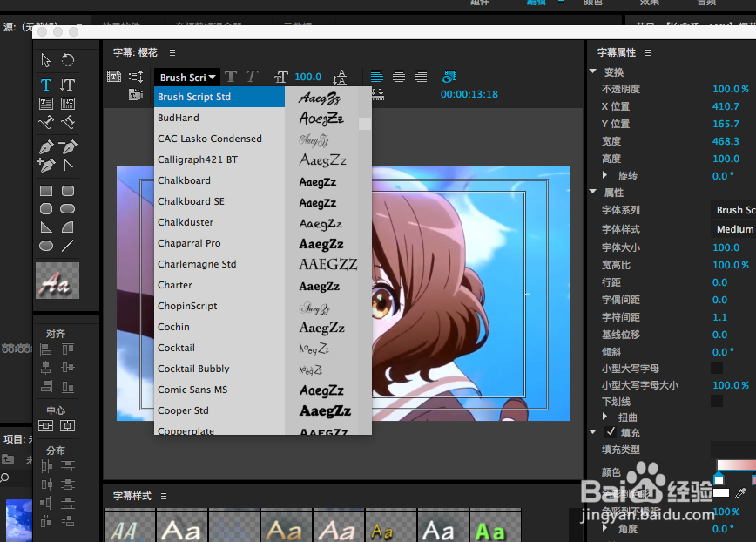Select the arrow Selection tool
756x542 pixels.
pos(46,60)
